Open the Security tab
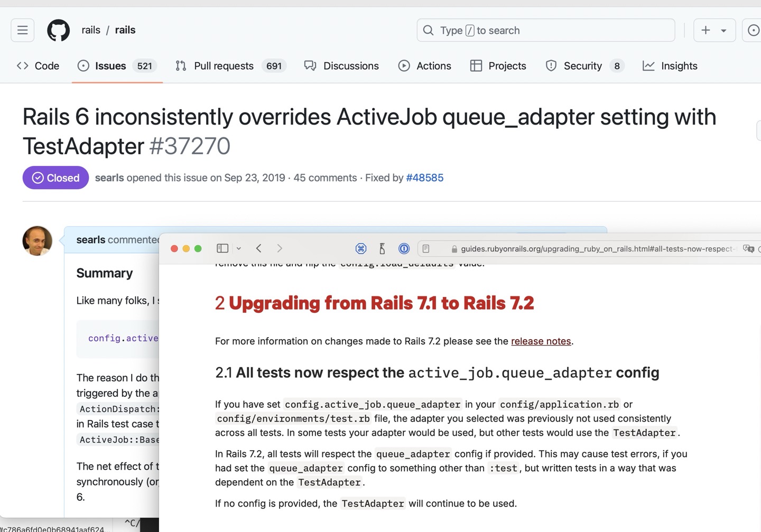This screenshot has width=761, height=532. pyautogui.click(x=582, y=66)
